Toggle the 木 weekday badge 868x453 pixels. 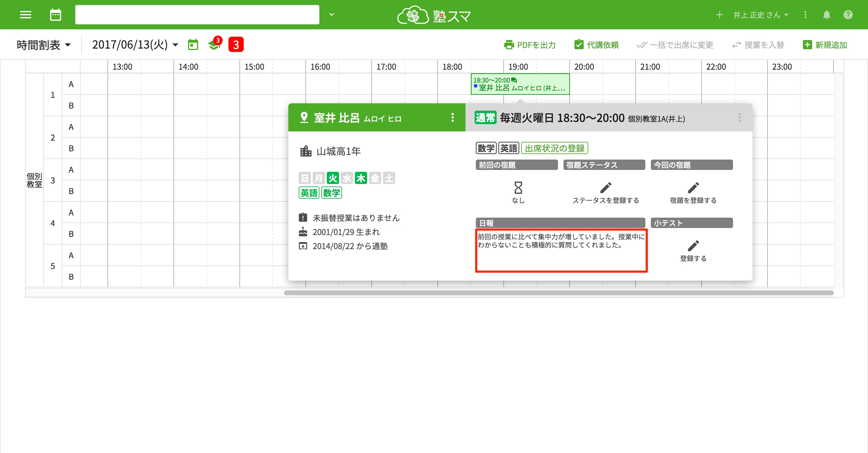click(361, 178)
